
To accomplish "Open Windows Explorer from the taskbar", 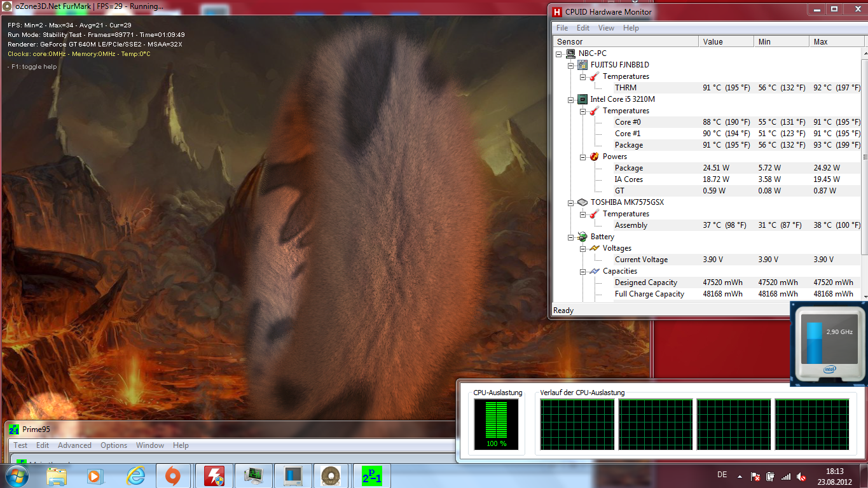I will 57,475.
